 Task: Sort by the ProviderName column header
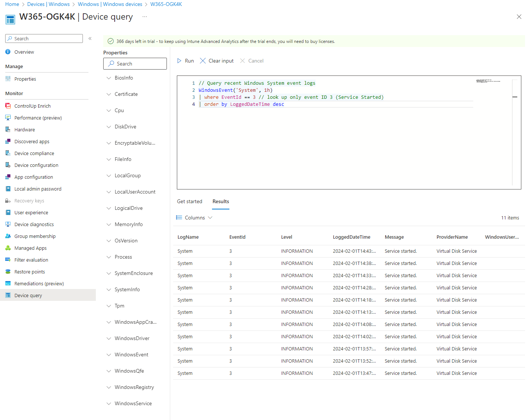[x=452, y=237]
